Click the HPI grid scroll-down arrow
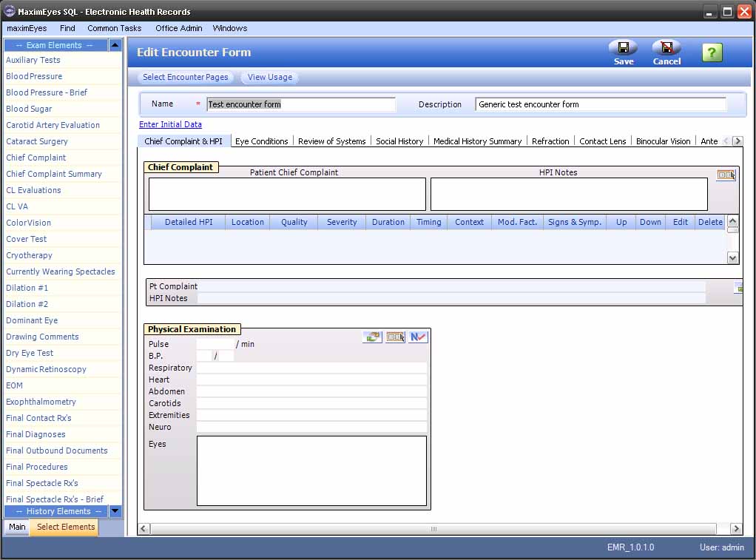The image size is (756, 560). pos(732,258)
